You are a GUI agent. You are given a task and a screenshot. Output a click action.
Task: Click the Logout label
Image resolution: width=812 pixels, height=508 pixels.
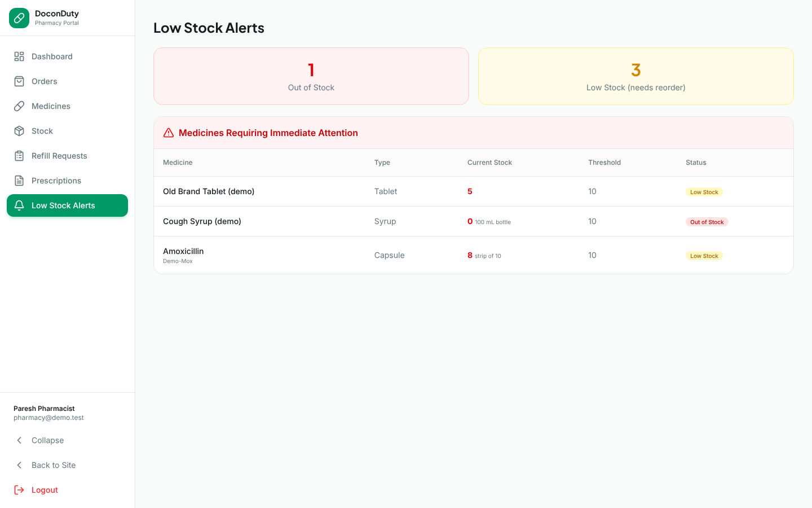pyautogui.click(x=45, y=490)
